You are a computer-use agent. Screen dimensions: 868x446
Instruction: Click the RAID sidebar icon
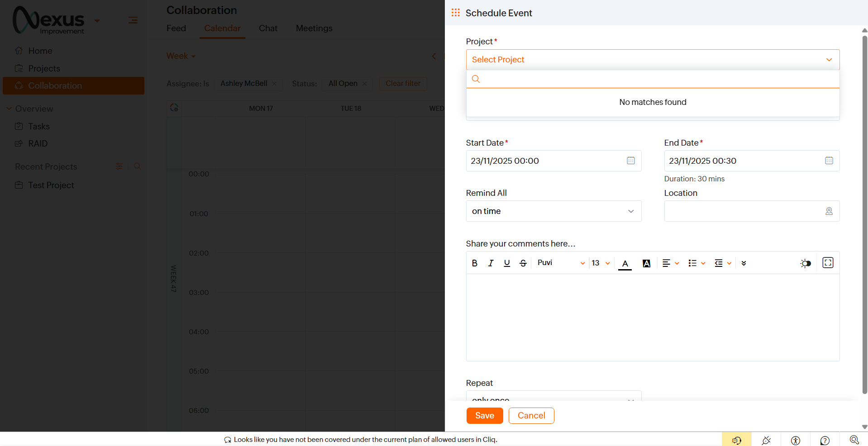[19, 143]
